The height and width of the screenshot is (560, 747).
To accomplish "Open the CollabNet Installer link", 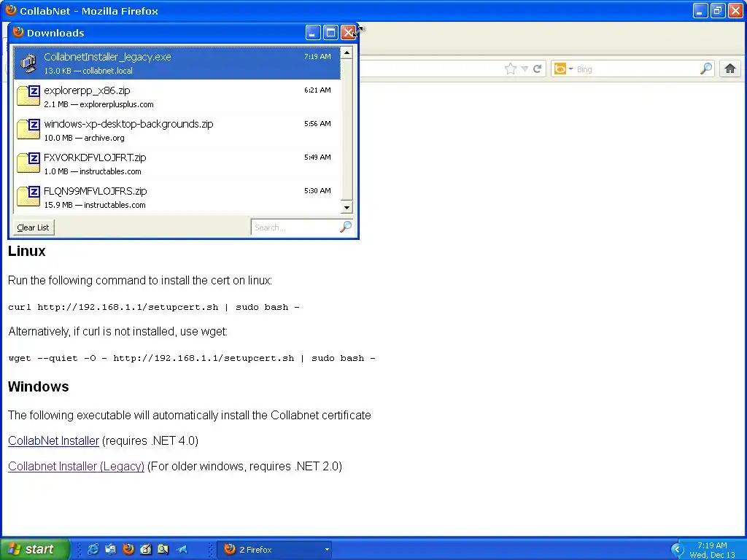I will [x=53, y=441].
